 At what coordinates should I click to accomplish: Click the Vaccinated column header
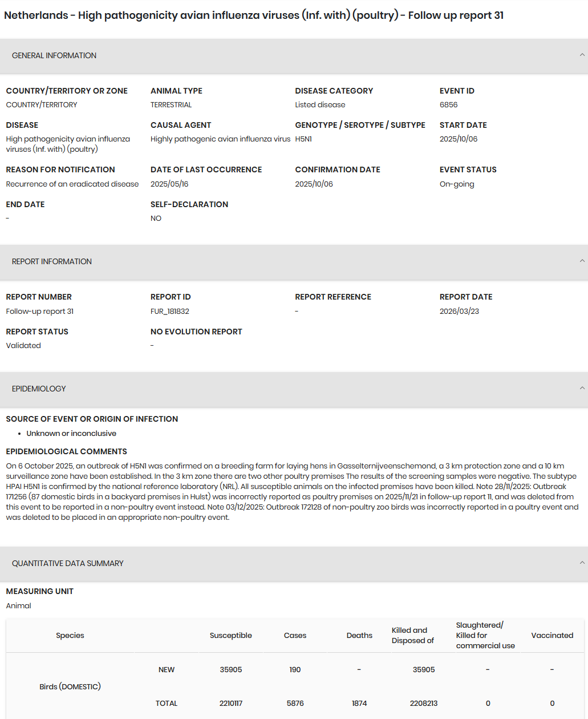coord(552,635)
